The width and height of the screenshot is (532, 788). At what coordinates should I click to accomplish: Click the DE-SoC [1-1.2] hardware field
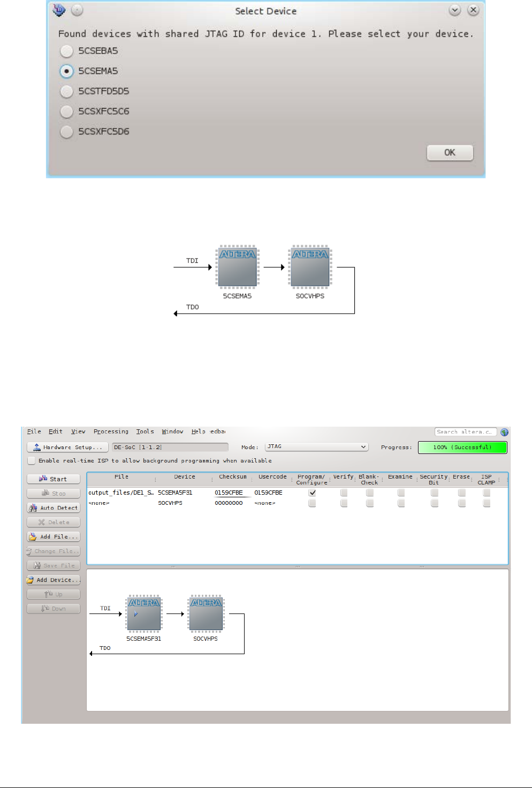[x=170, y=447]
